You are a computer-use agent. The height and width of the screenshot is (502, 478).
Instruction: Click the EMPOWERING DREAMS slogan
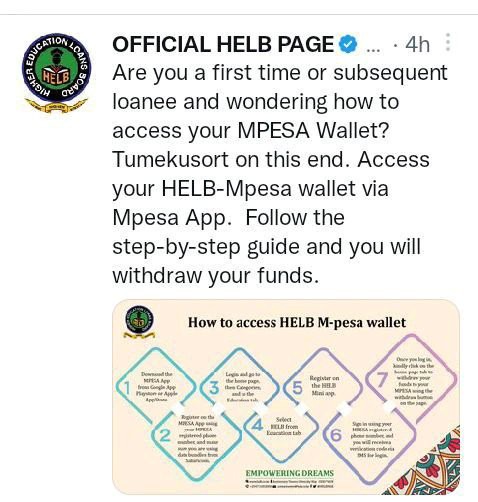point(289,473)
